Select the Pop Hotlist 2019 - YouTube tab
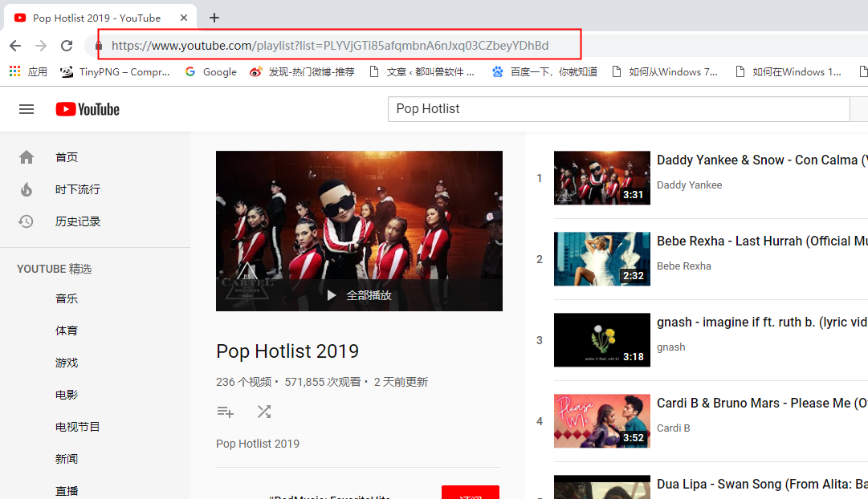 pos(100,18)
